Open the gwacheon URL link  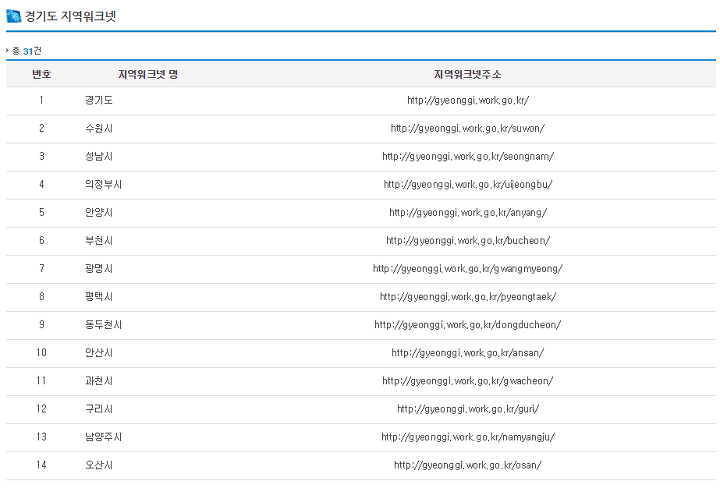pos(467,381)
